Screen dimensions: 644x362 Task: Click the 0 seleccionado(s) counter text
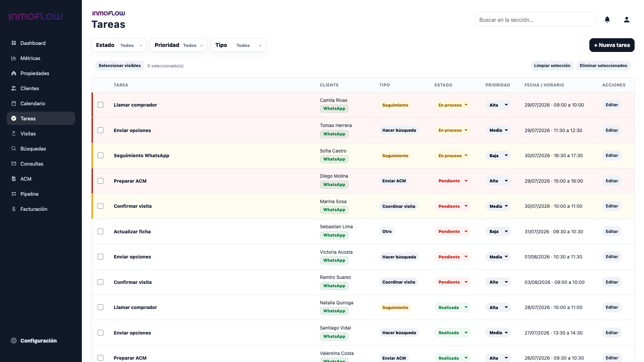click(165, 66)
